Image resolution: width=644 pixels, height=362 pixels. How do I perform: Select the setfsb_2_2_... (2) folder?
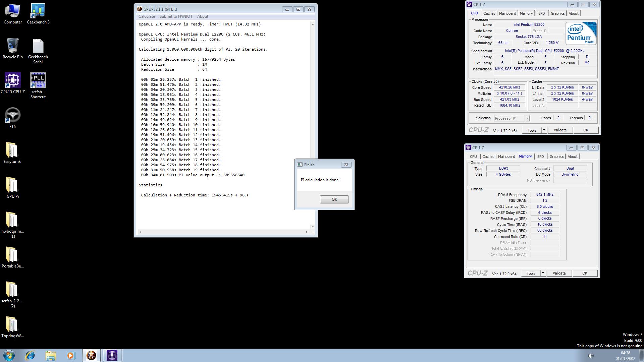coord(12,295)
